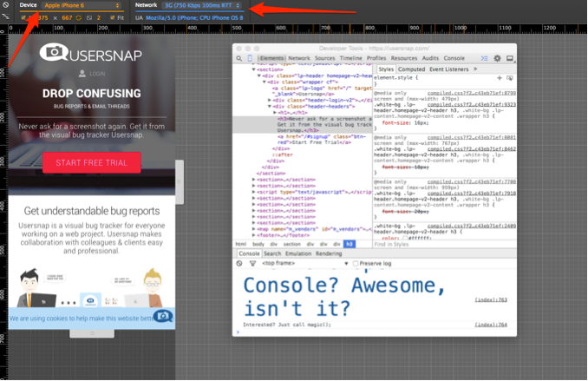588x381 pixels.
Task: Open Network throttling dropdown
Action: coord(202,5)
